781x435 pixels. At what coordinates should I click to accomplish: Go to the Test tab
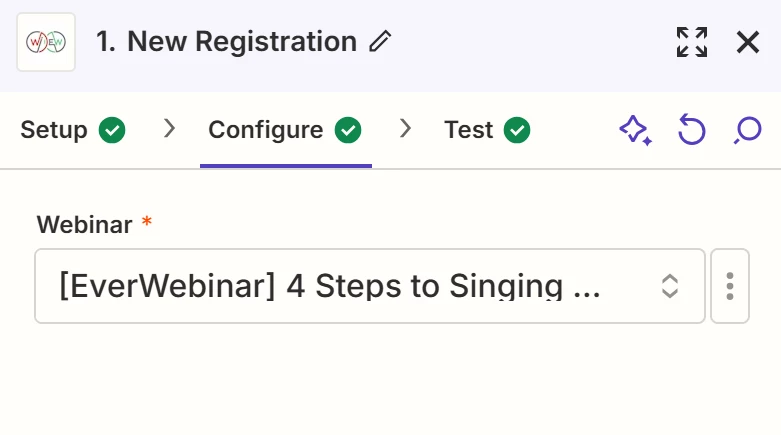click(x=469, y=130)
